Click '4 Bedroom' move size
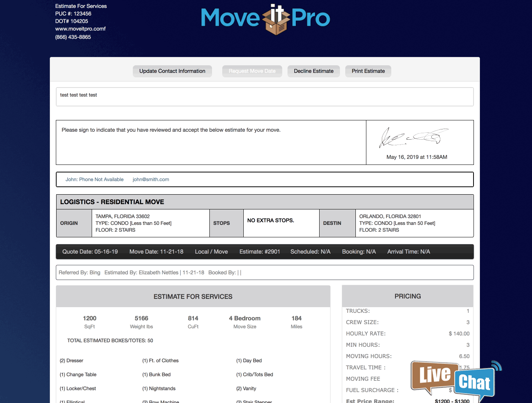Viewport: 532px width, 403px height. (245, 322)
